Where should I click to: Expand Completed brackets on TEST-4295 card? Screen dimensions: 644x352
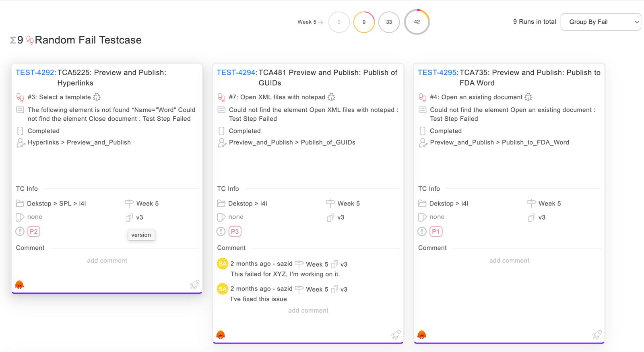(422, 131)
